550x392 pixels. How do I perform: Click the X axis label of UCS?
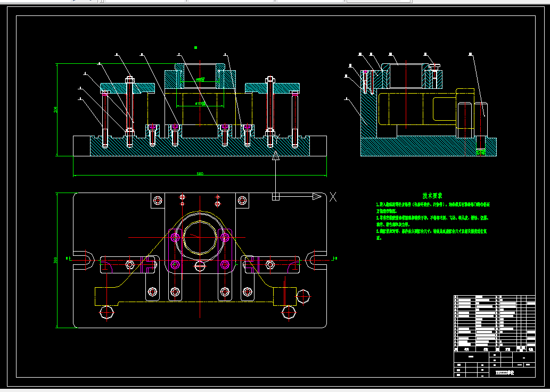pos(333,197)
